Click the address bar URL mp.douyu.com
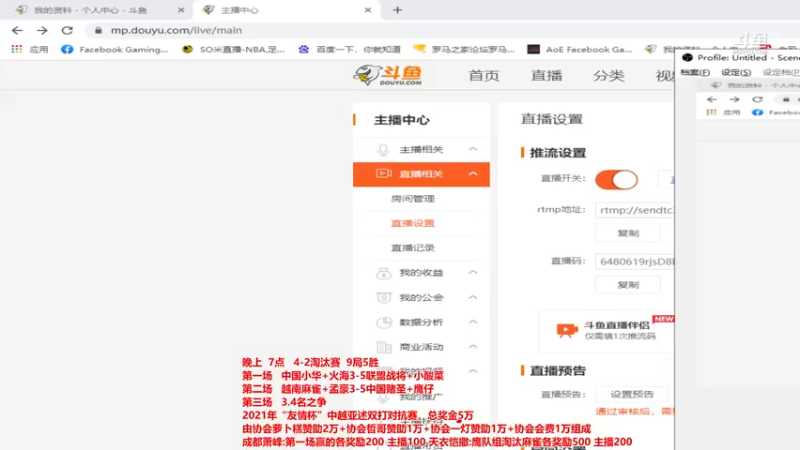This screenshot has height=450, width=800. coord(177,31)
